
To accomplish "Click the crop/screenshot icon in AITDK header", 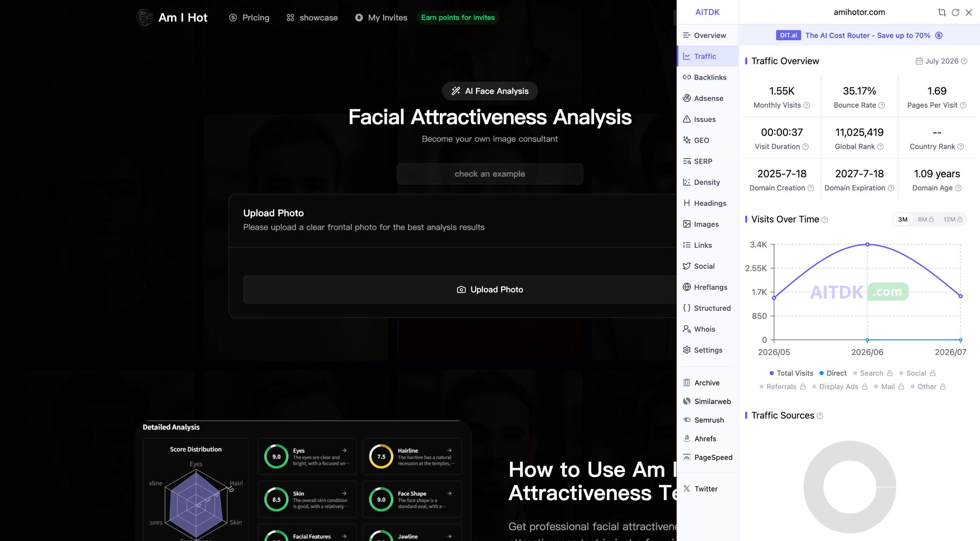I will 942,12.
